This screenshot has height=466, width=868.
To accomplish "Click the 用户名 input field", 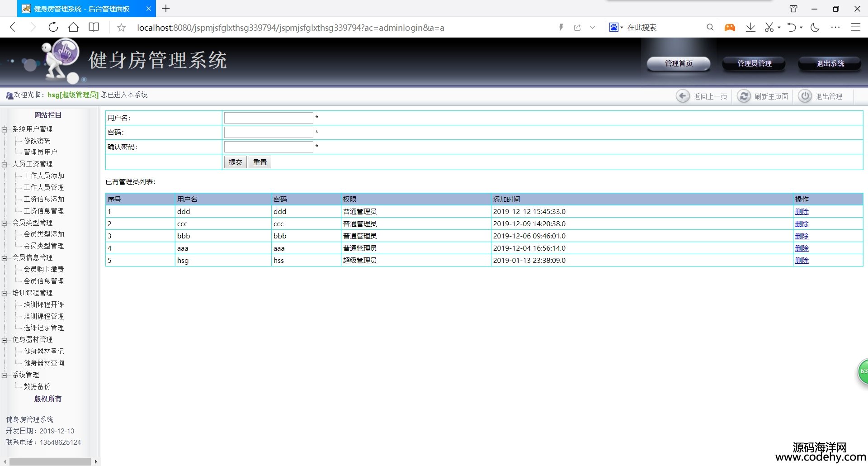I will (x=269, y=118).
